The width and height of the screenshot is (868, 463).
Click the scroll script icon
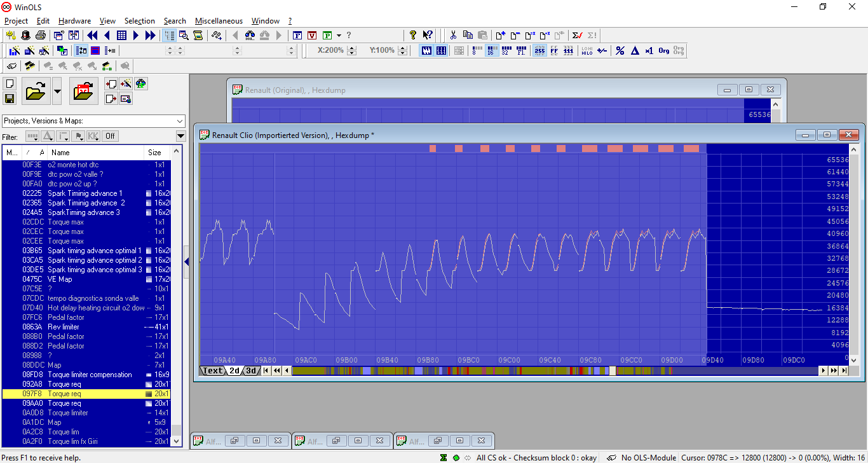coord(198,35)
